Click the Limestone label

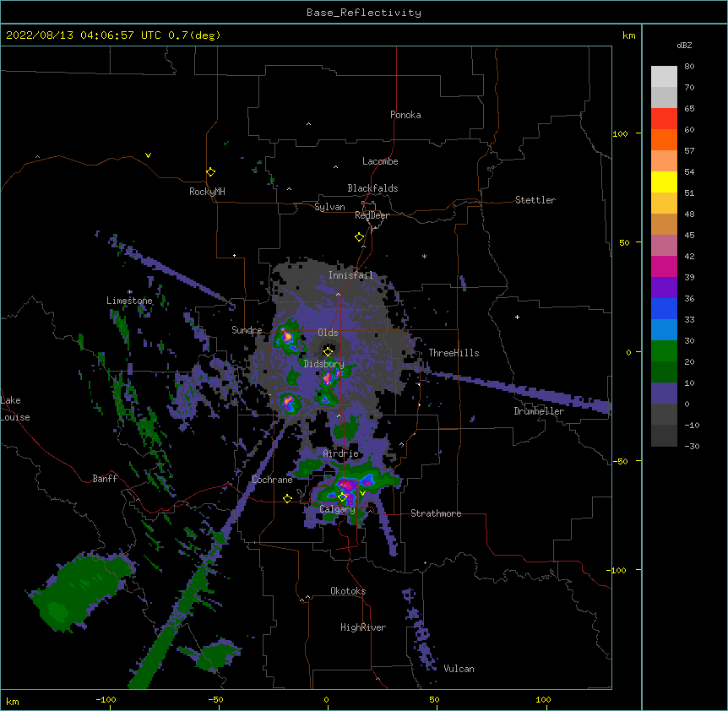[129, 301]
